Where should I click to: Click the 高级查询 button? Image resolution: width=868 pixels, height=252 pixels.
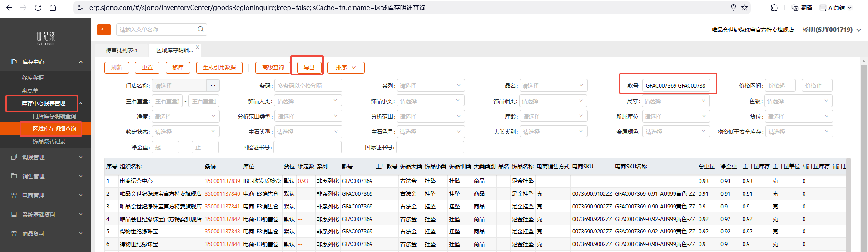coord(273,68)
